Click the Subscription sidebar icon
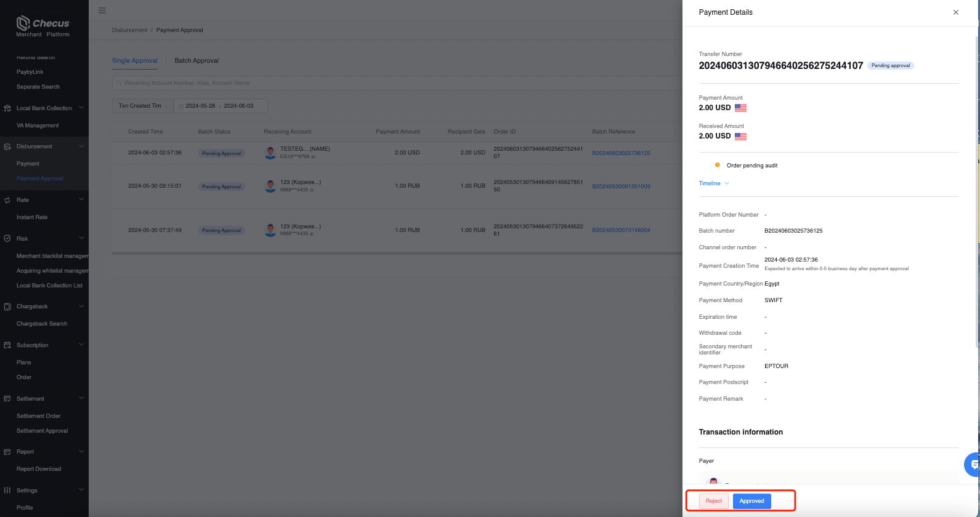980x517 pixels. 7,345
